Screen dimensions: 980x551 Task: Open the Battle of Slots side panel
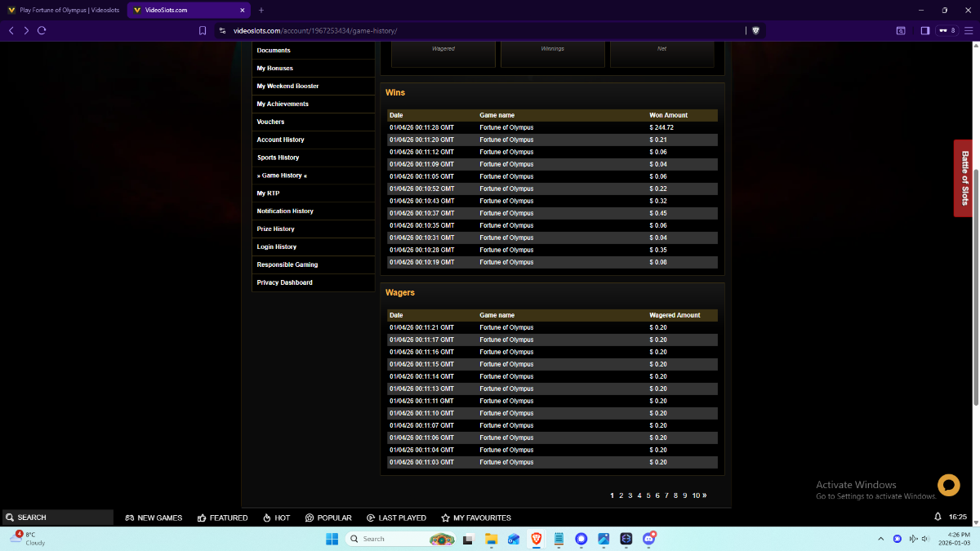point(964,178)
